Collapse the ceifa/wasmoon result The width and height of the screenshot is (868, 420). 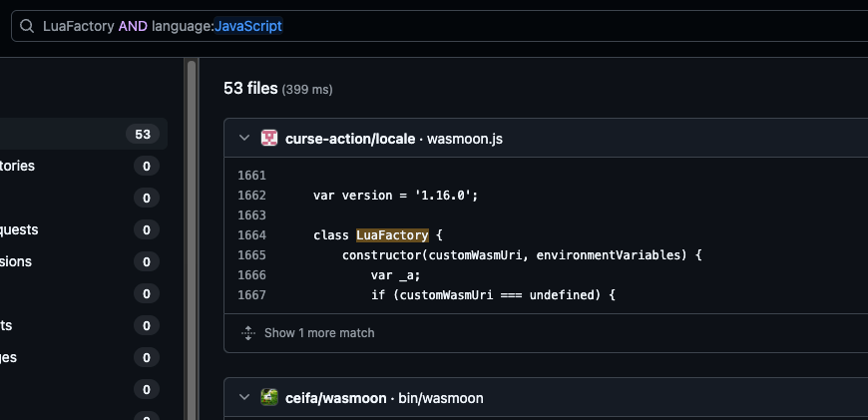[244, 398]
